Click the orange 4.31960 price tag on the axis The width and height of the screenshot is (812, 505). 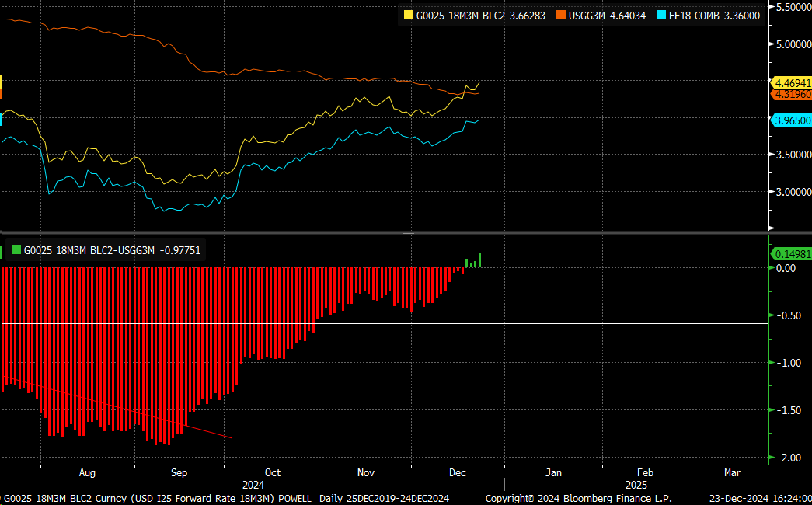[x=791, y=94]
